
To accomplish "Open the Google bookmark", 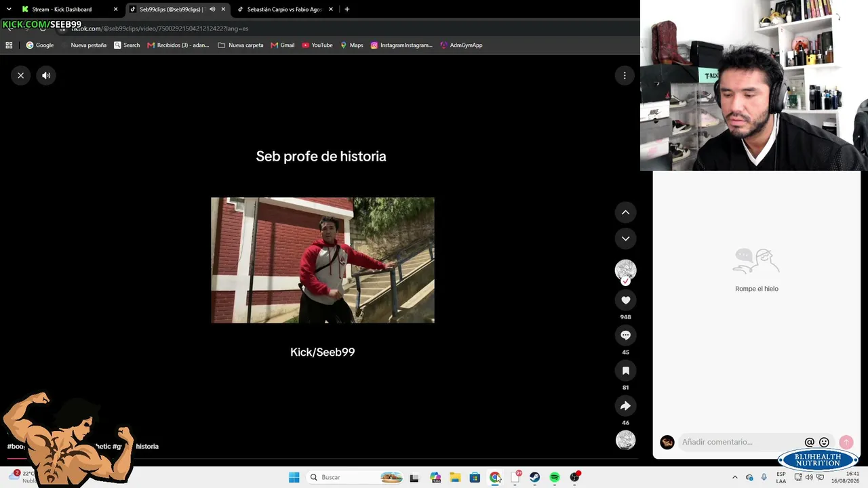I will [x=40, y=45].
